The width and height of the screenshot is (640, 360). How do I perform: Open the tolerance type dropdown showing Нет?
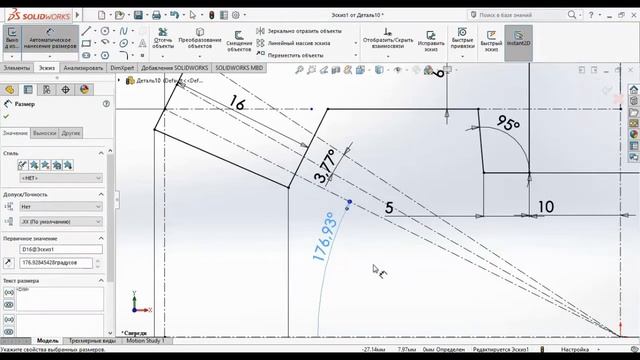pos(61,207)
